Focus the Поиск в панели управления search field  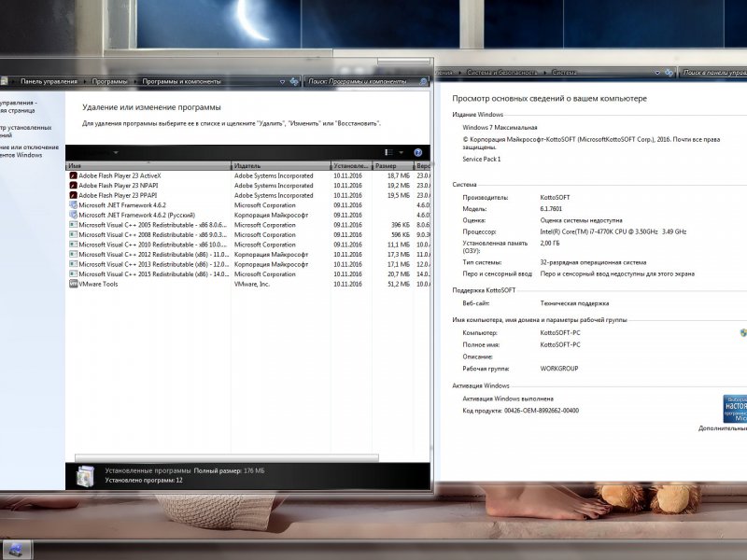713,73
